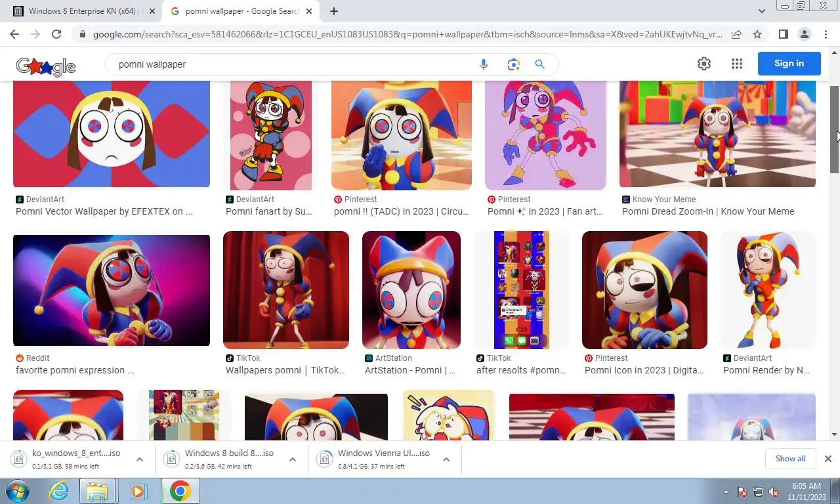Click the browser back arrow
This screenshot has height=504, width=840.
pyautogui.click(x=14, y=34)
